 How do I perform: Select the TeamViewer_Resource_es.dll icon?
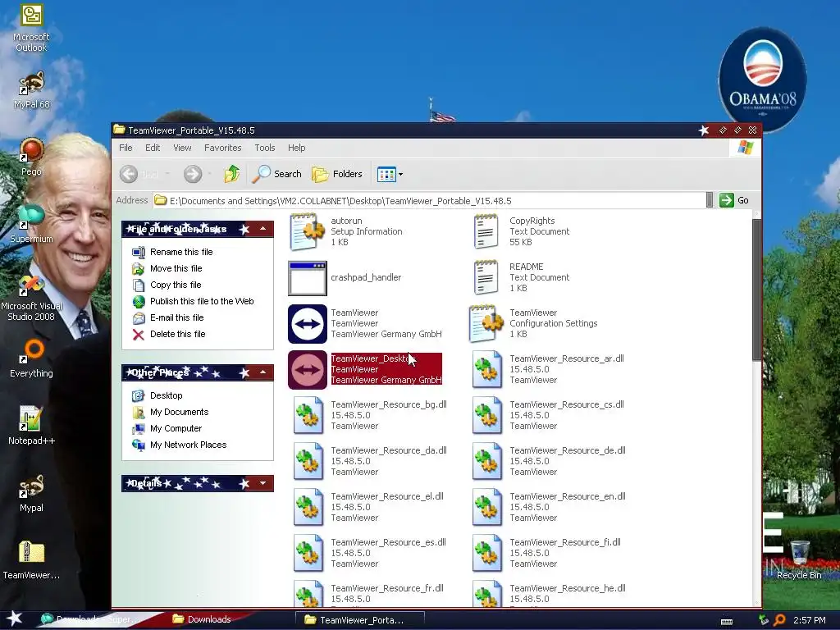(x=308, y=554)
